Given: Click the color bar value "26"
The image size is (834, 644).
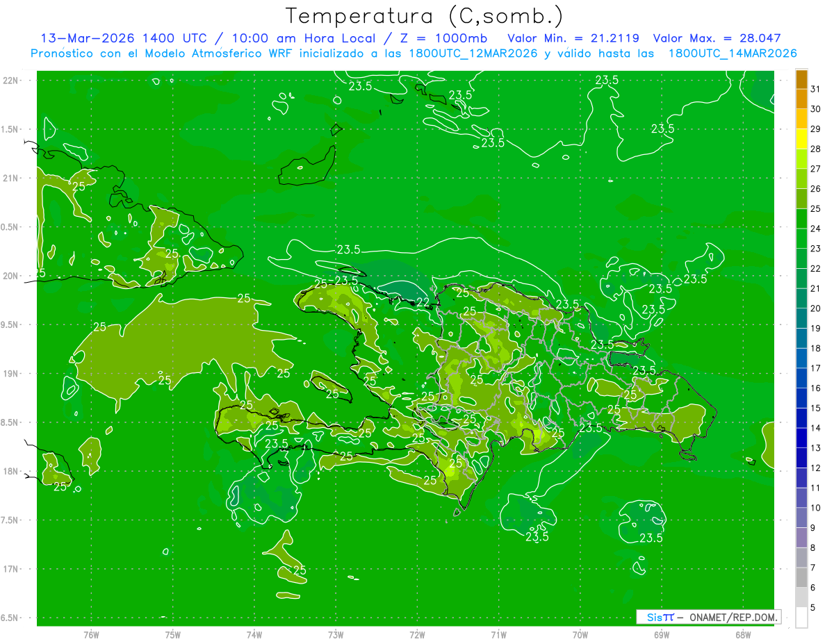Looking at the screenshot, I should [816, 188].
